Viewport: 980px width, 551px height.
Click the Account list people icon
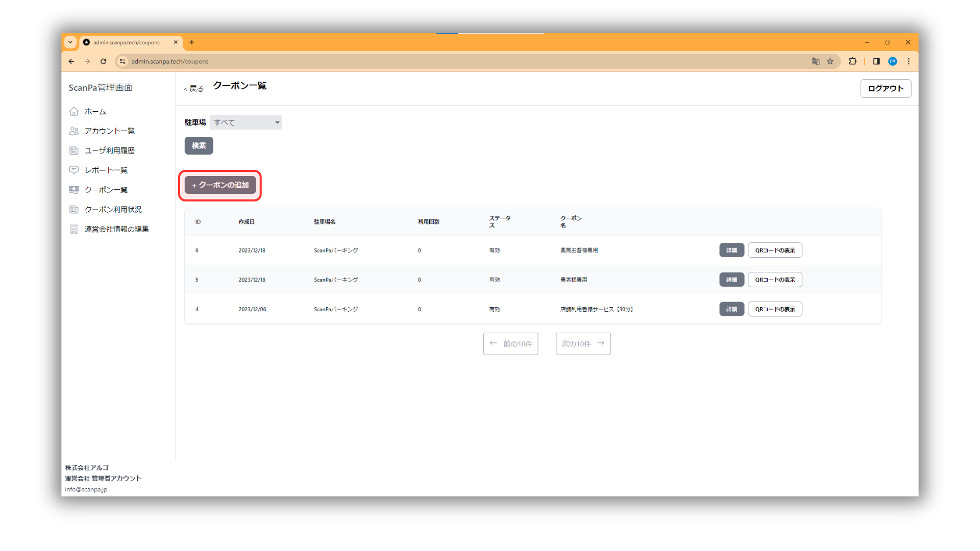click(74, 131)
